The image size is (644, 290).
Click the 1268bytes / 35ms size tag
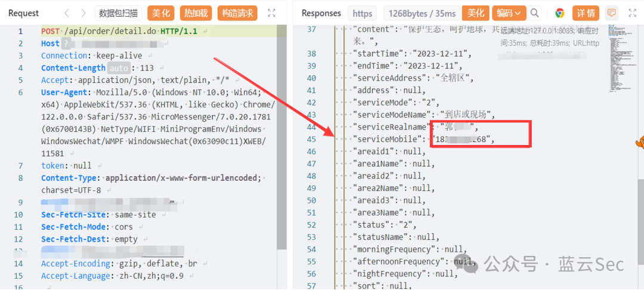(422, 13)
